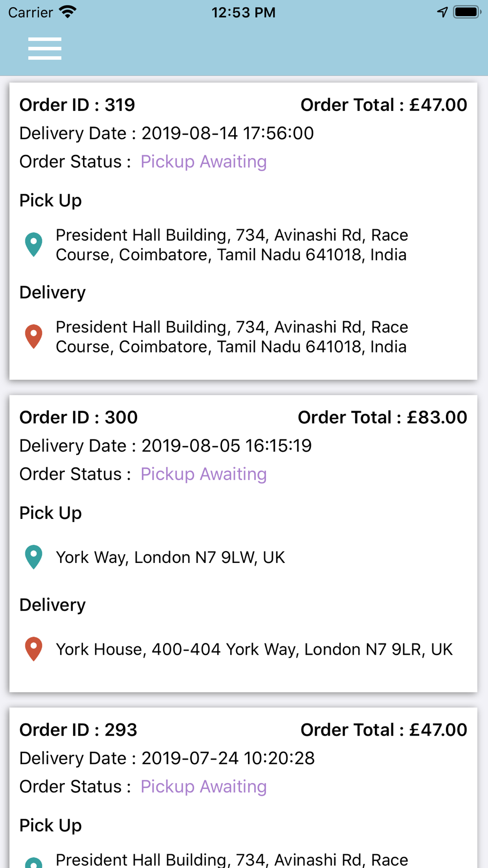
Task: Select Order ID : 319 heading
Action: click(x=77, y=105)
